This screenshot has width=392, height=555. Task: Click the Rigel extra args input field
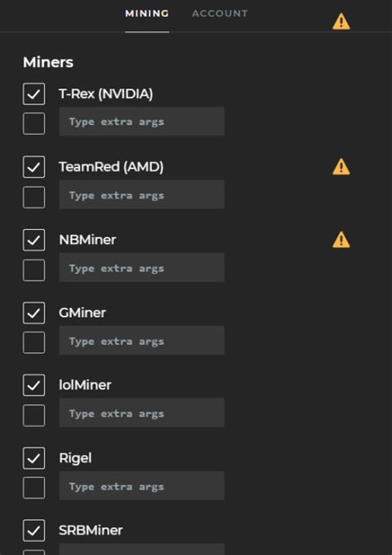141,486
